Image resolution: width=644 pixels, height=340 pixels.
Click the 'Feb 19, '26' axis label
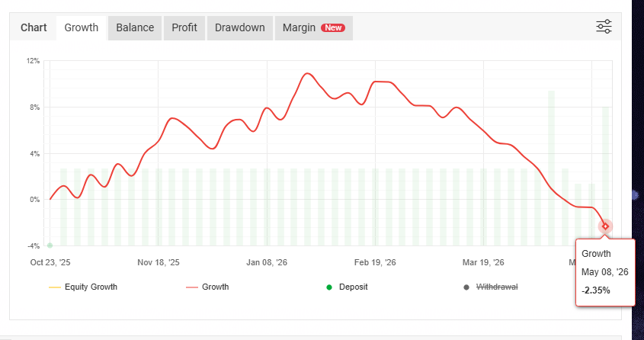375,263
